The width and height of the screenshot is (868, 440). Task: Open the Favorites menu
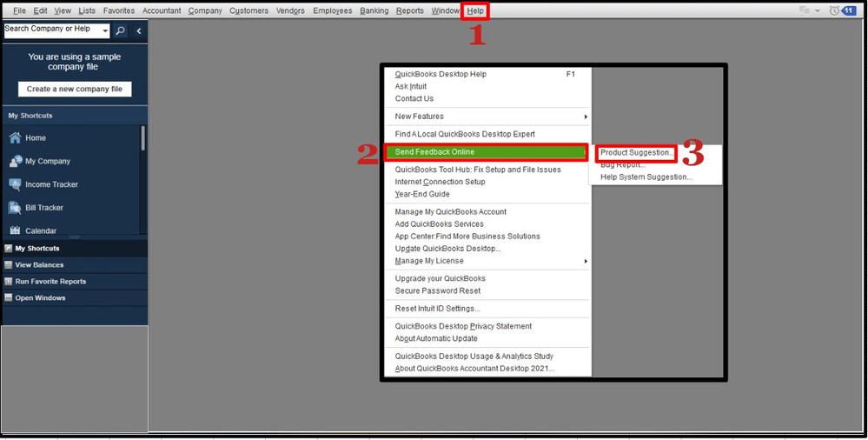[119, 10]
